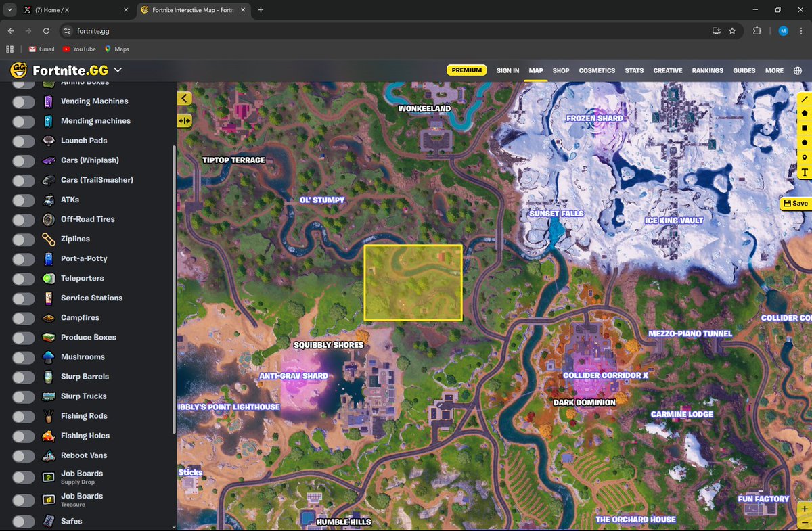
Task: Click the Job Boards Supply Drop icon
Action: [x=48, y=477]
